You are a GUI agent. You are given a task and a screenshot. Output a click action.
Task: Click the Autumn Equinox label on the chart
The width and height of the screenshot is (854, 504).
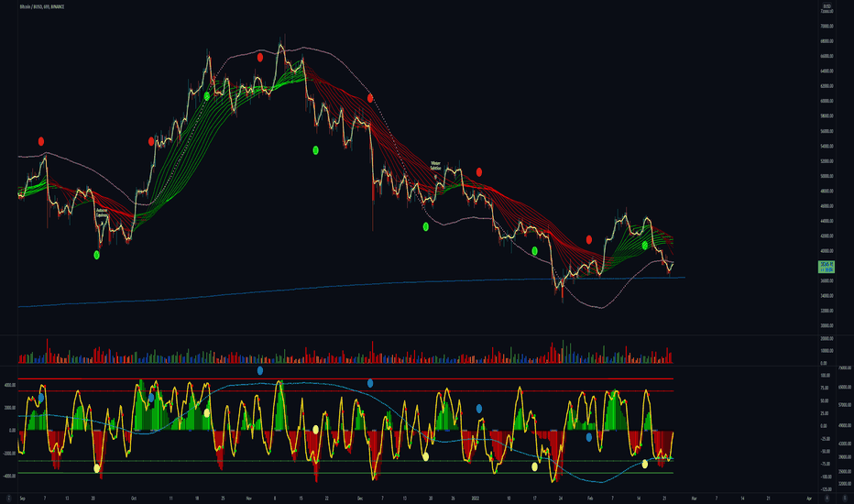(x=102, y=213)
